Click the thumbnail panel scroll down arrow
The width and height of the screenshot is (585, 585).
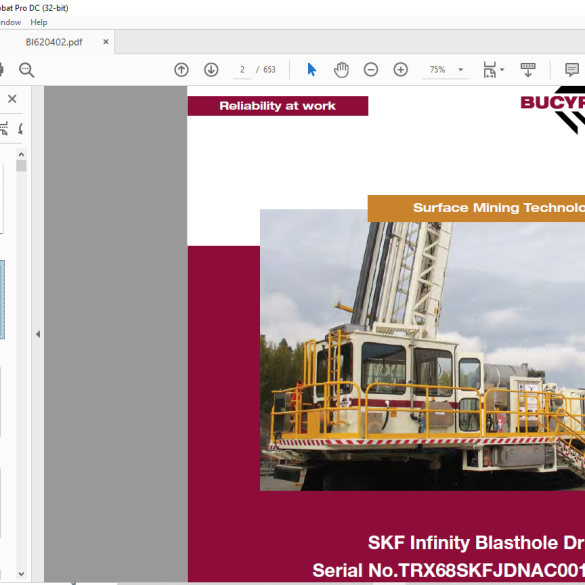pos(21,574)
